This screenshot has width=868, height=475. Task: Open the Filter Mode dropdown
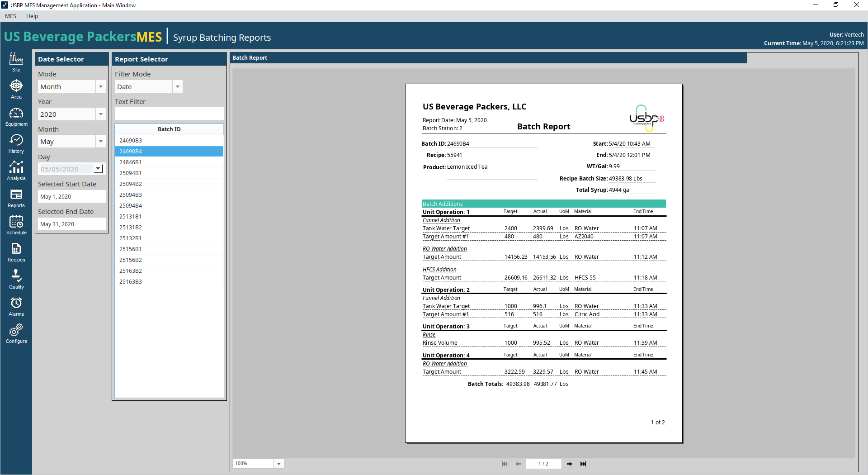pos(178,87)
